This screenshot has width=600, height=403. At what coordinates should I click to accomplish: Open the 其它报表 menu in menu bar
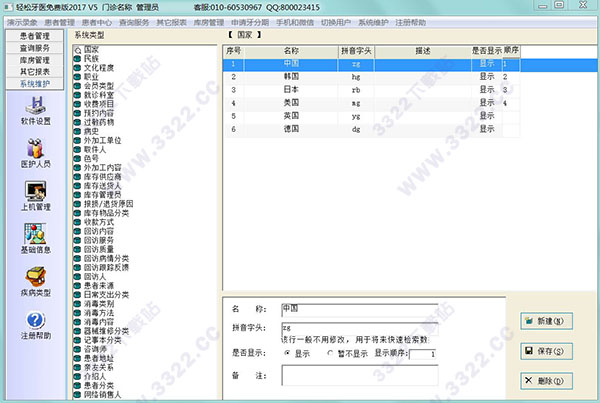tap(171, 23)
